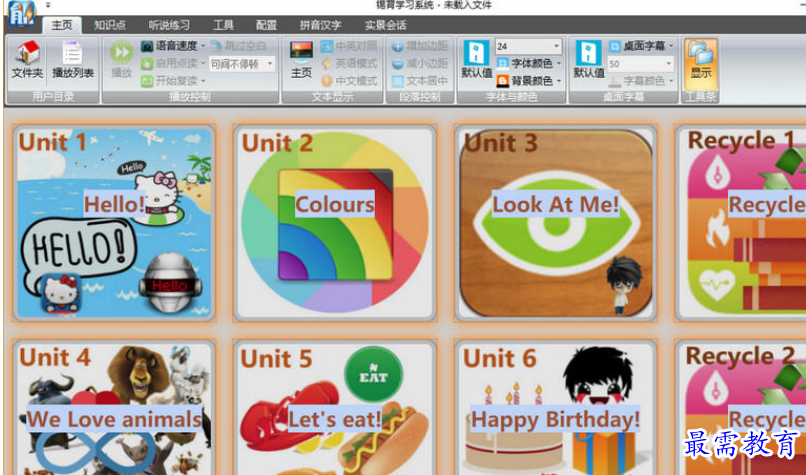806x475 pixels.
Task: Click the "Unit 1" heading text
Action: (x=52, y=142)
